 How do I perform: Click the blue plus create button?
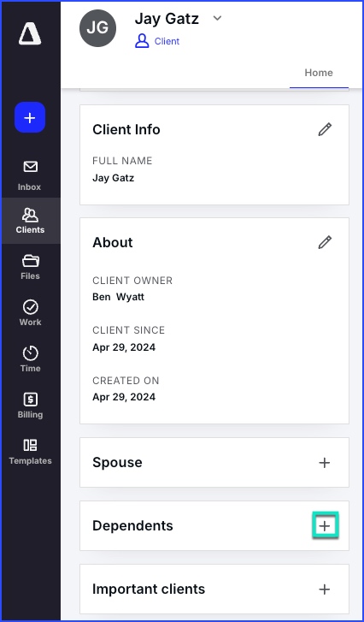pyautogui.click(x=30, y=117)
